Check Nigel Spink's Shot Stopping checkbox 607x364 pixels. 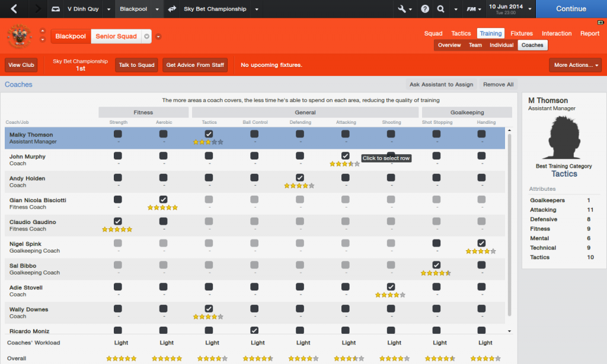(436, 243)
